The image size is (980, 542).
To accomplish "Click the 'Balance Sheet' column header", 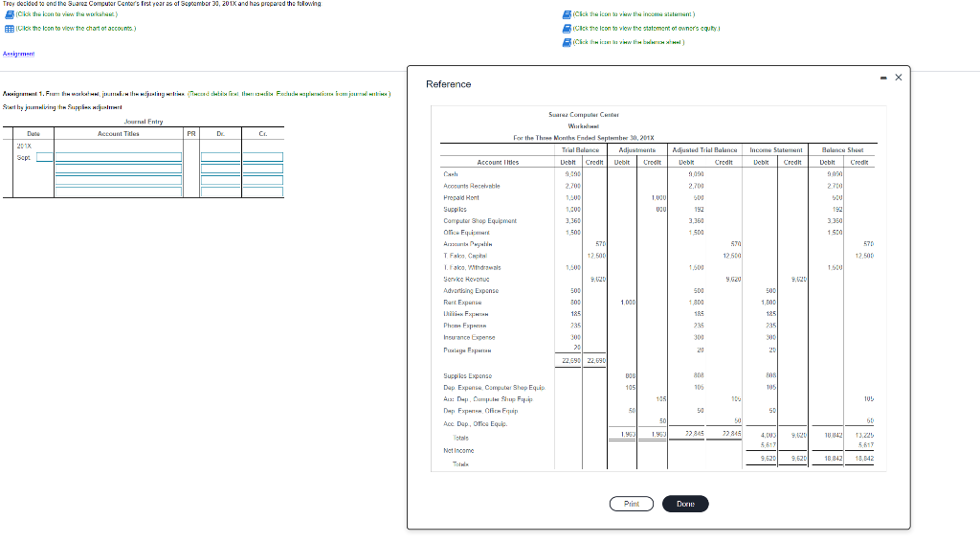I will click(842, 150).
